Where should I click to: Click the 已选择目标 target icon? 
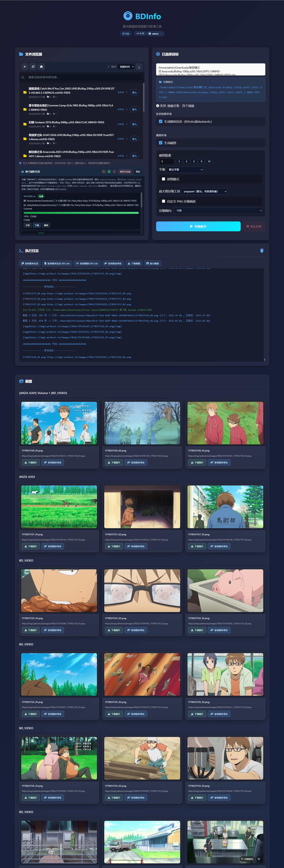click(x=158, y=54)
